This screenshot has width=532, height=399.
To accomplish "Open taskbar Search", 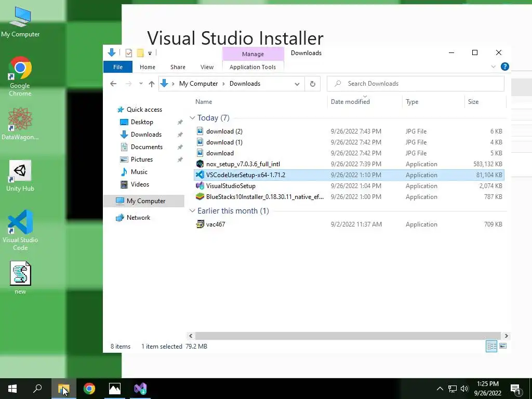I will click(37, 389).
